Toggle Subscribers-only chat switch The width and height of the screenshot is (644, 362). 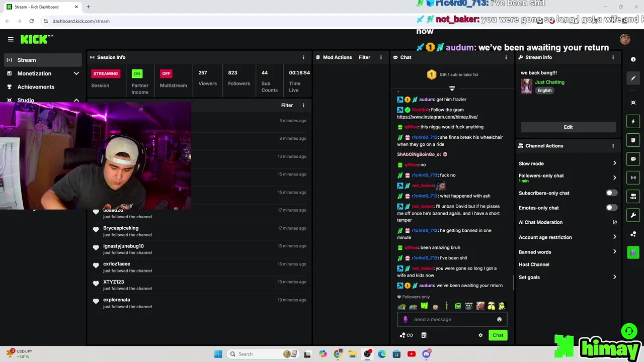tap(611, 193)
